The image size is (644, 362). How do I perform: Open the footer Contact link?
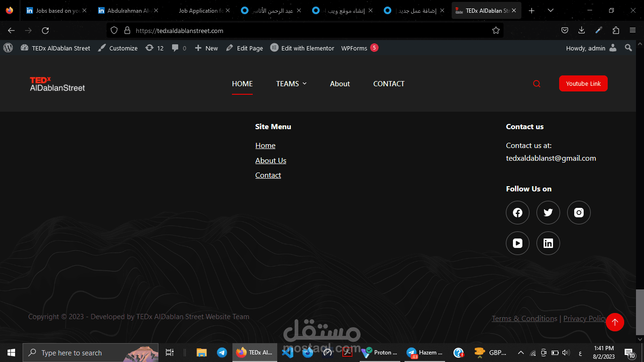point(268,175)
